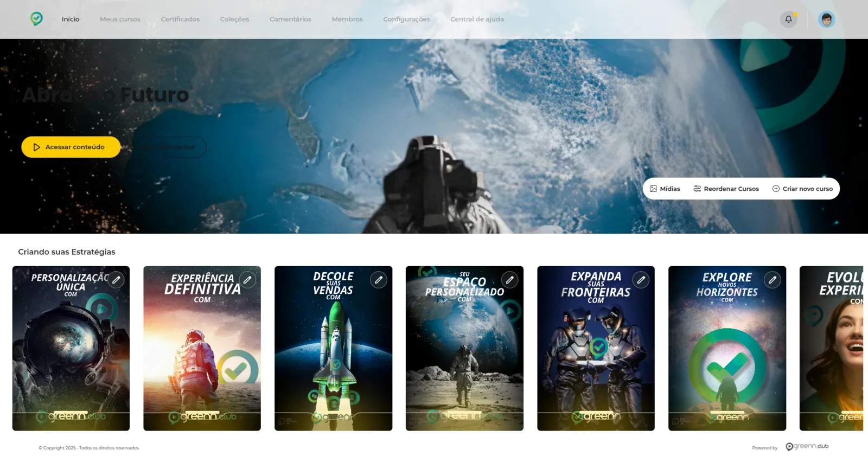Screen dimensions: 868x456
Task: Open the user profile avatar
Action: [x=826, y=20]
